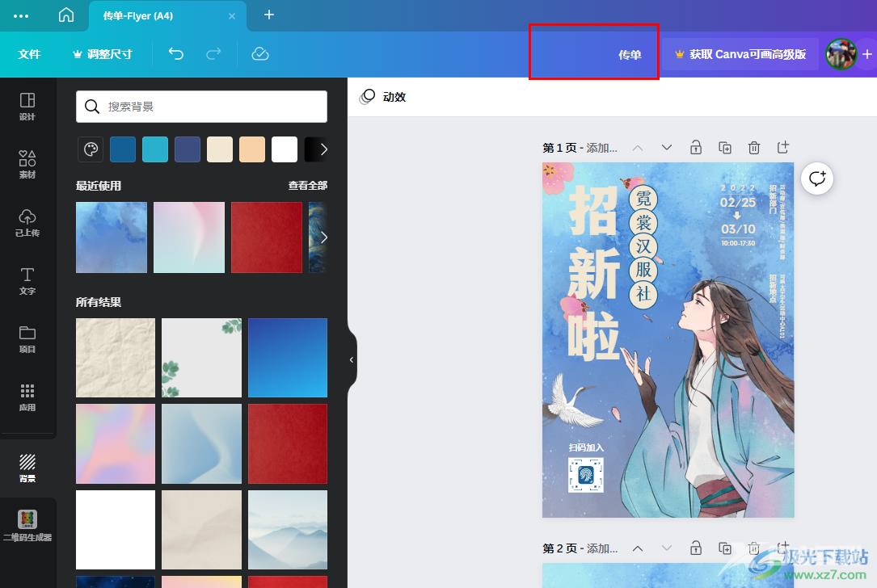Select misty mountains background result
Viewport: 877px width, 588px height.
288,530
